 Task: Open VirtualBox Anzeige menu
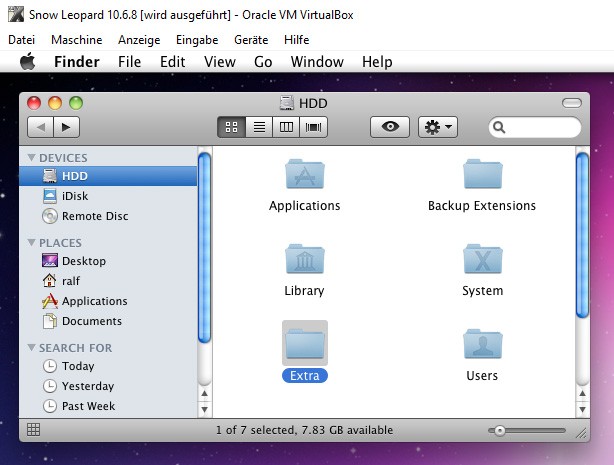point(139,40)
